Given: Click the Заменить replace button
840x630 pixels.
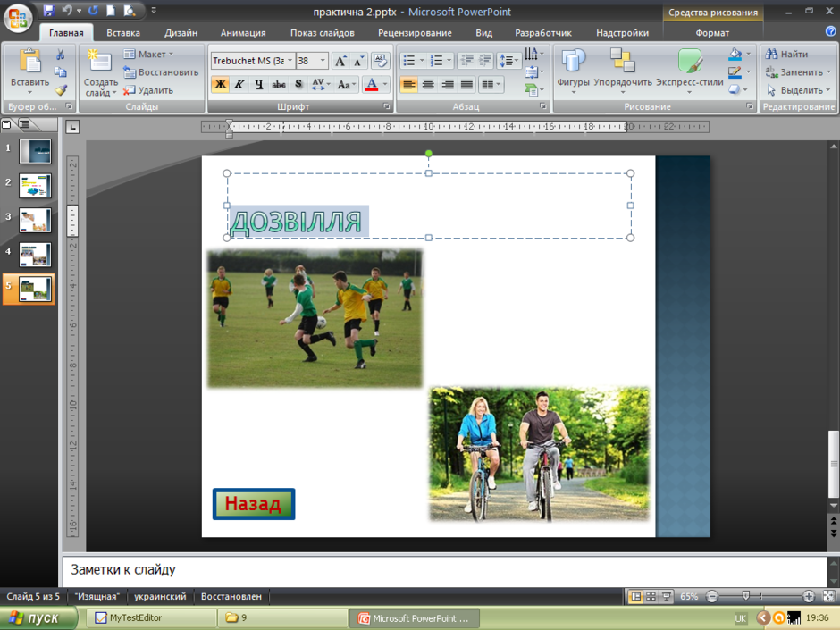Looking at the screenshot, I should click(x=799, y=71).
